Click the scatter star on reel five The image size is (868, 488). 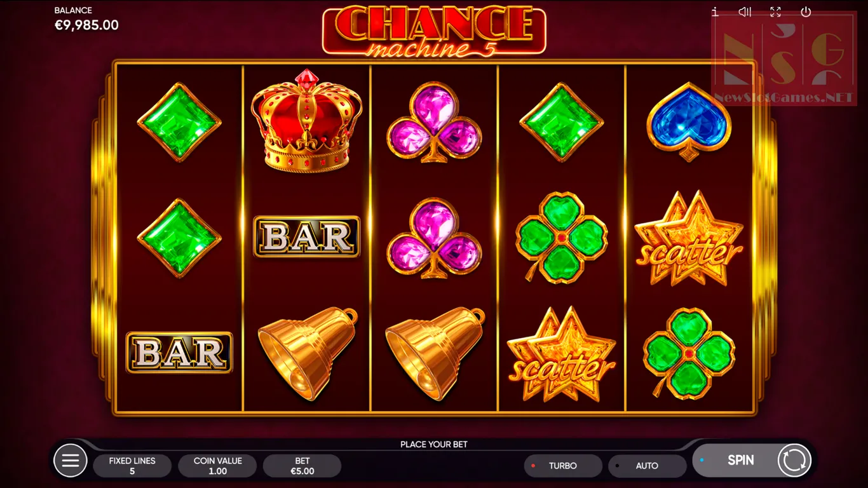tap(689, 238)
